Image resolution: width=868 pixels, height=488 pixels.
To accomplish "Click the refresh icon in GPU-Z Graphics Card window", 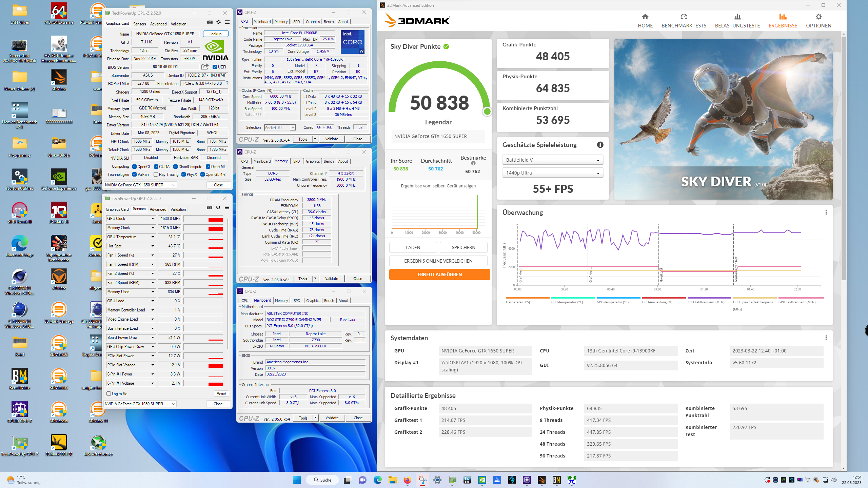I will (218, 22).
